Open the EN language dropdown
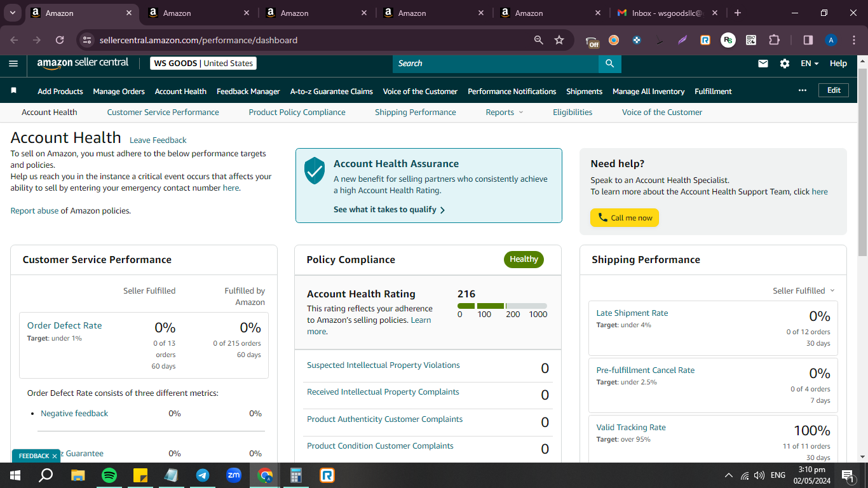Screen dimensions: 868x488 point(810,64)
